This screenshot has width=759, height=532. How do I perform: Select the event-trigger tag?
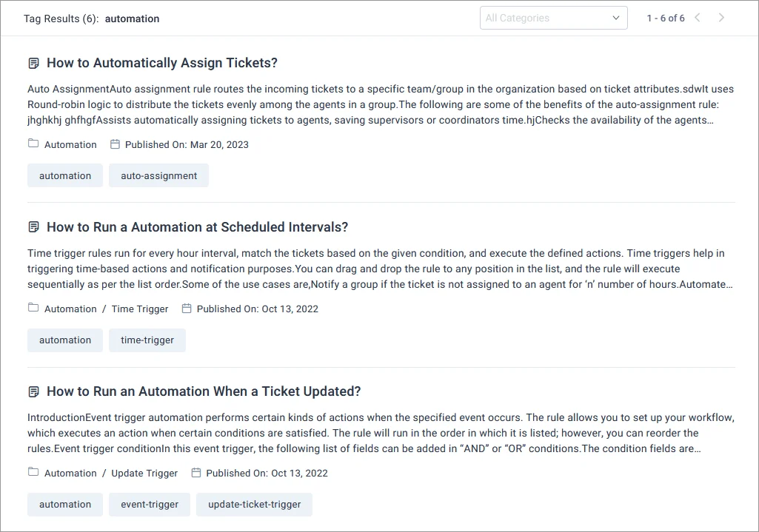(x=150, y=505)
